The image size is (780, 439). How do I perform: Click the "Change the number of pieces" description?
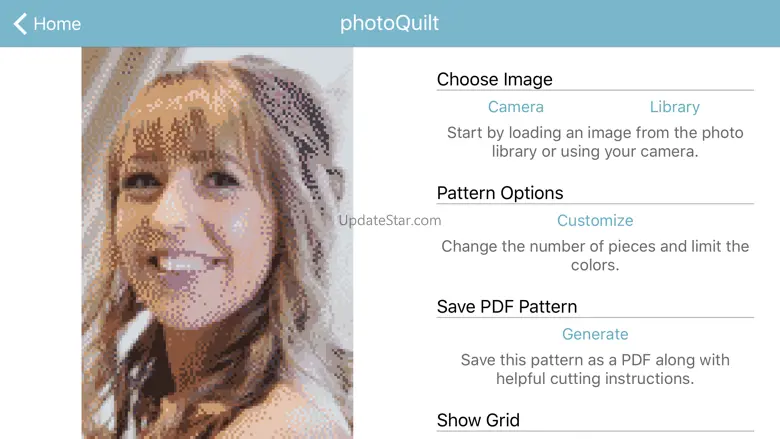point(595,256)
